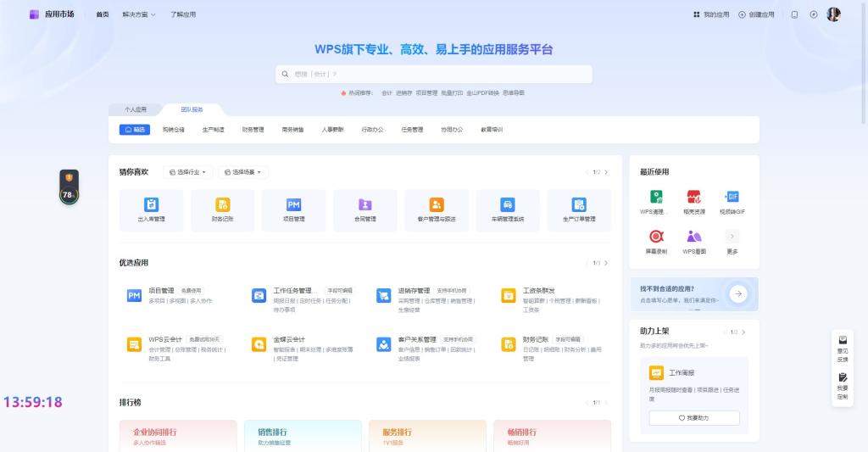Expand the 解决方案 dropdown menu
The height and width of the screenshot is (452, 868).
pyautogui.click(x=139, y=14)
